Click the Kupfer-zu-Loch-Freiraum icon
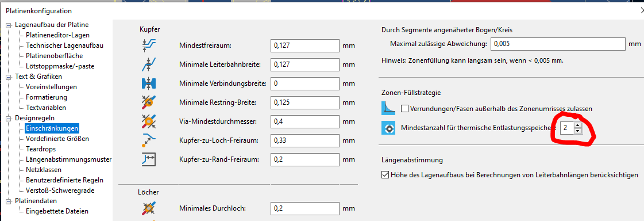The image size is (644, 221). click(x=147, y=140)
